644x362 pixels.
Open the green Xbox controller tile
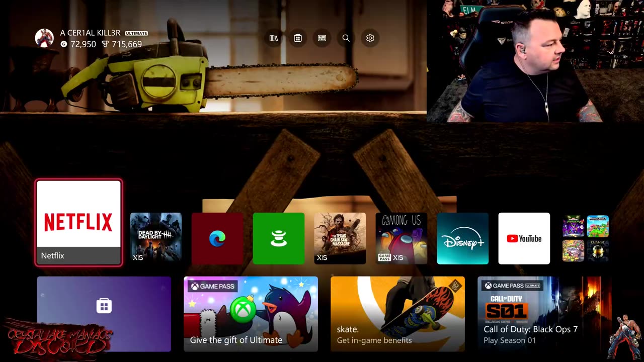(x=279, y=238)
